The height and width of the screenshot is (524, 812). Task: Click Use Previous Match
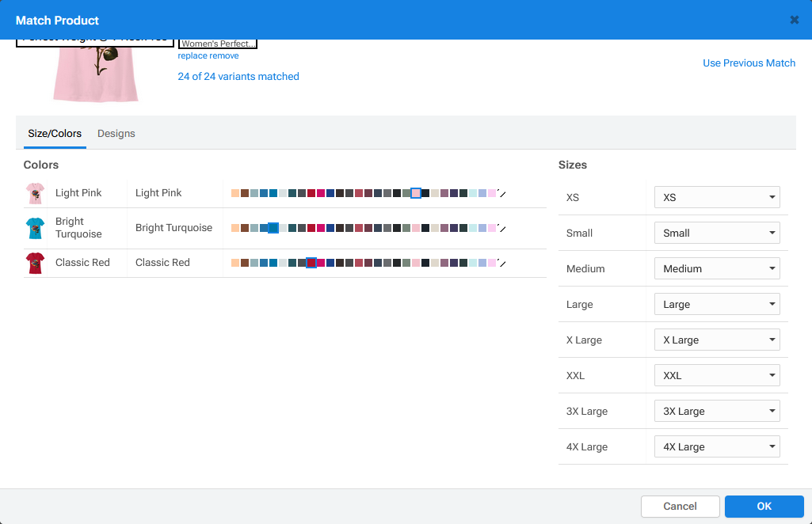point(748,63)
